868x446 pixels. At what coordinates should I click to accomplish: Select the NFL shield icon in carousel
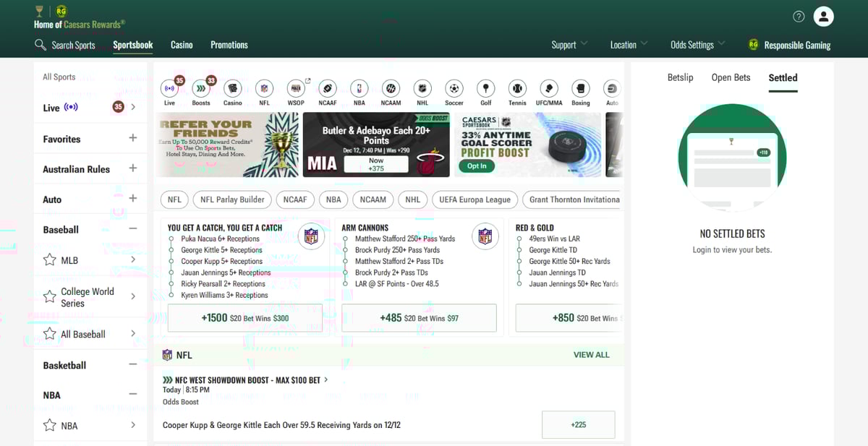point(265,88)
